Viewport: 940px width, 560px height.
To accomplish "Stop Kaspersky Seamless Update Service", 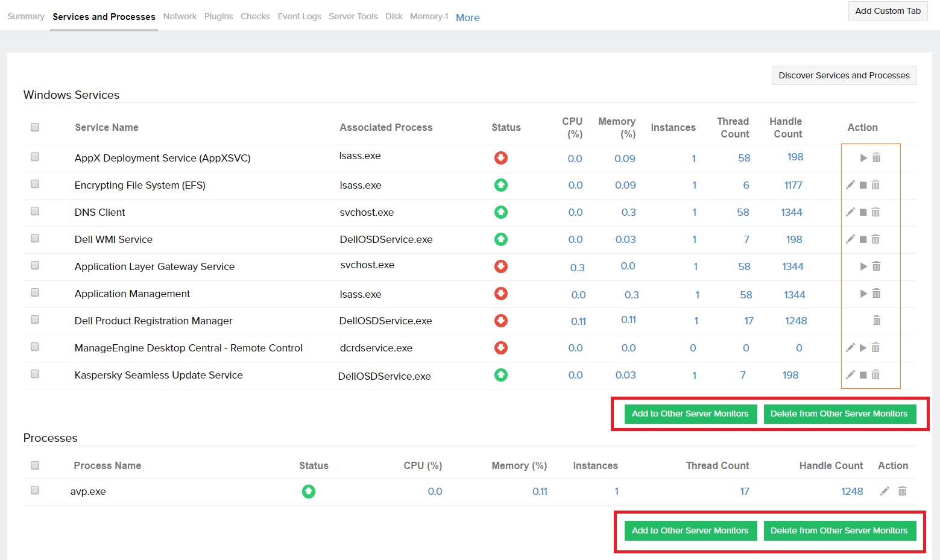I will 863,375.
